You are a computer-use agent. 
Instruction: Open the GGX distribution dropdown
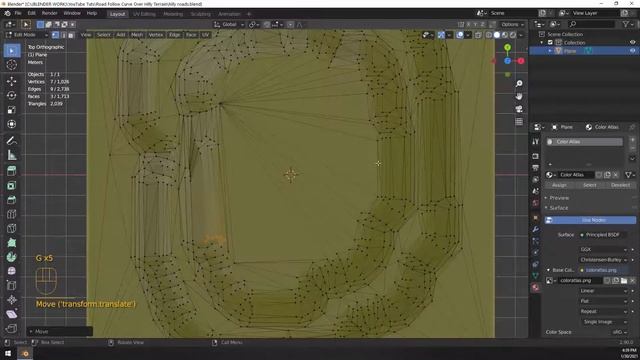tap(603, 249)
